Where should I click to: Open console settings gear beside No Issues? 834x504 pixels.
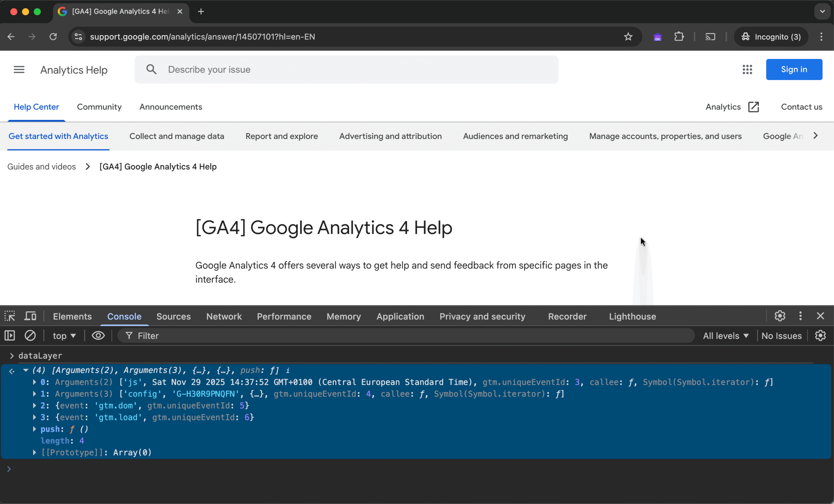click(x=820, y=336)
